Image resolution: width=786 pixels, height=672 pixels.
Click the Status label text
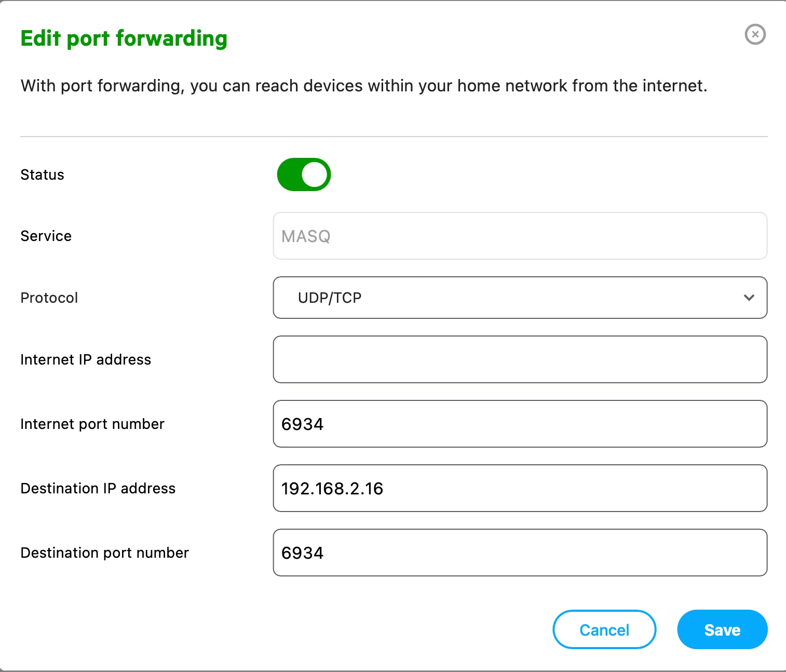coord(43,174)
